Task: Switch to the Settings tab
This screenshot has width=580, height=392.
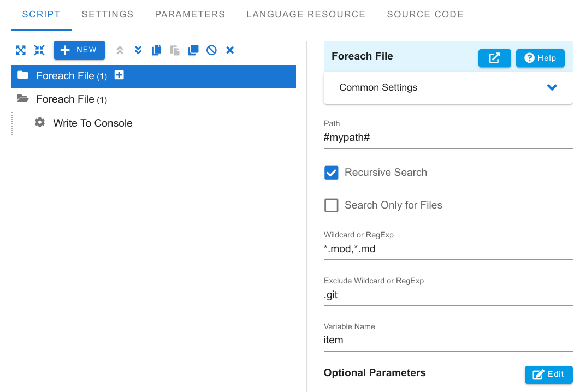Action: [107, 14]
